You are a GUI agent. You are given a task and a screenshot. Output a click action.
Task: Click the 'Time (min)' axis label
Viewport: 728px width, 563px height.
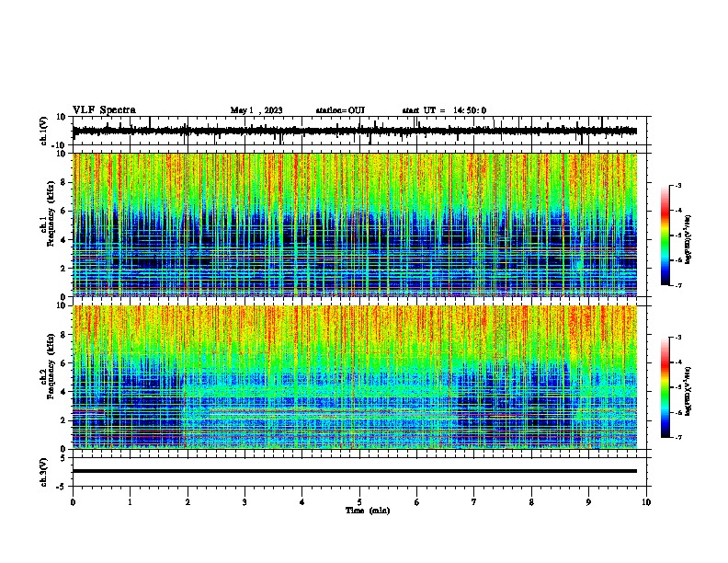368,511
